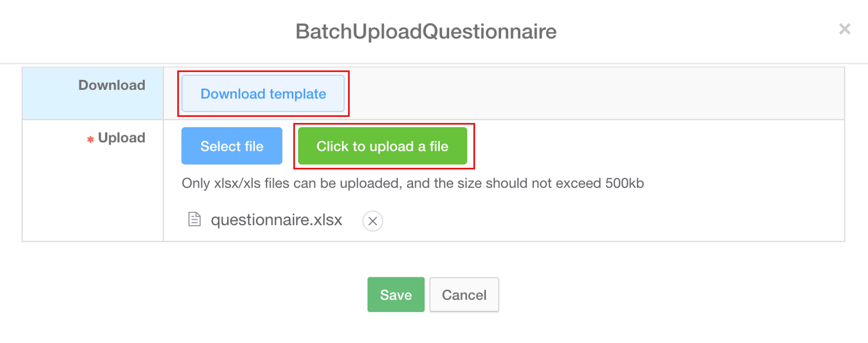Screen dimensions: 868x343
Task: Click the BatchUploadQuestionnaire dialog title
Action: click(x=426, y=31)
